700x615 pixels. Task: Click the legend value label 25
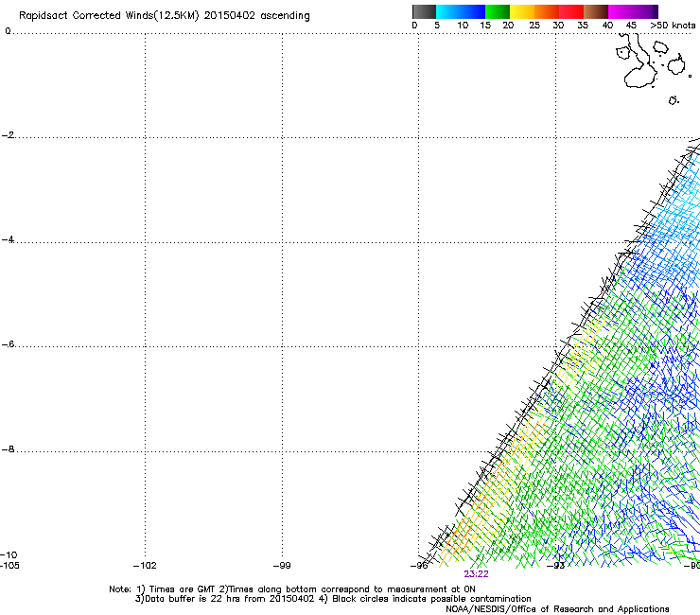tap(534, 26)
